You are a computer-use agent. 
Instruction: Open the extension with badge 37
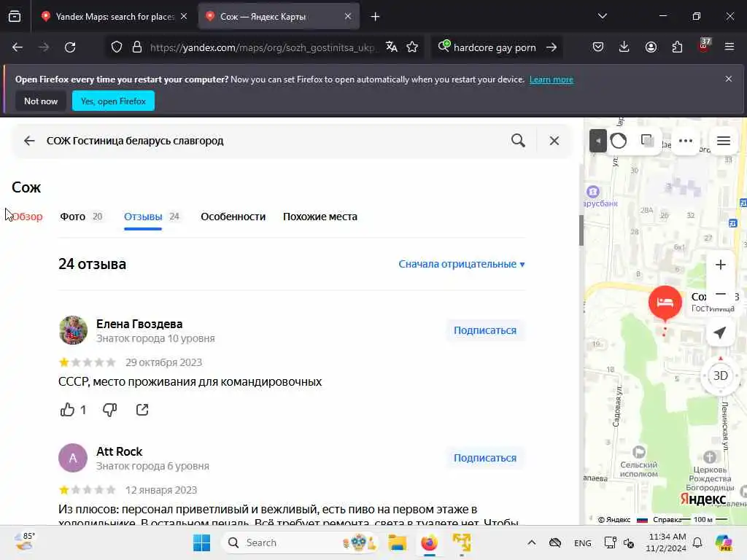tap(704, 46)
